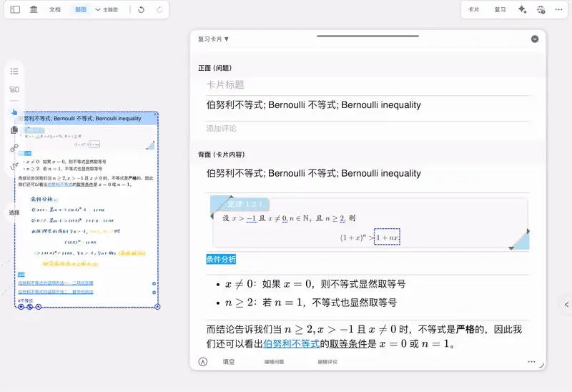Click blue dot beside second proof link
The height and width of the screenshot is (392, 572).
point(154,293)
